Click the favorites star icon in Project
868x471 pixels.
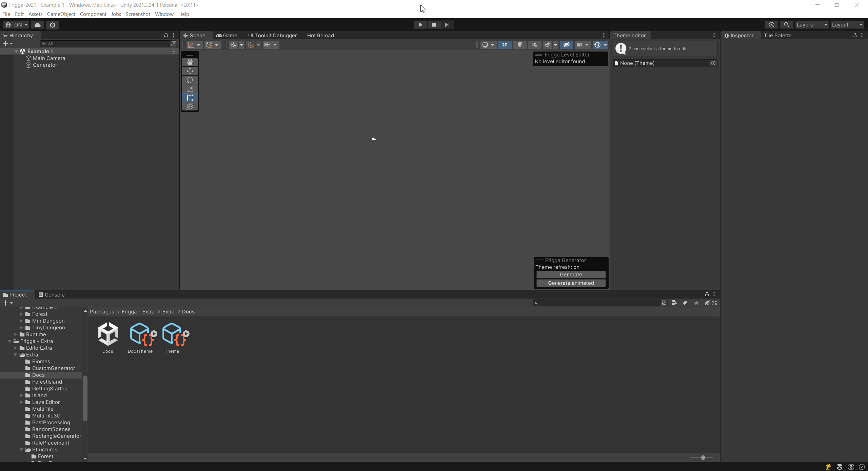click(696, 303)
